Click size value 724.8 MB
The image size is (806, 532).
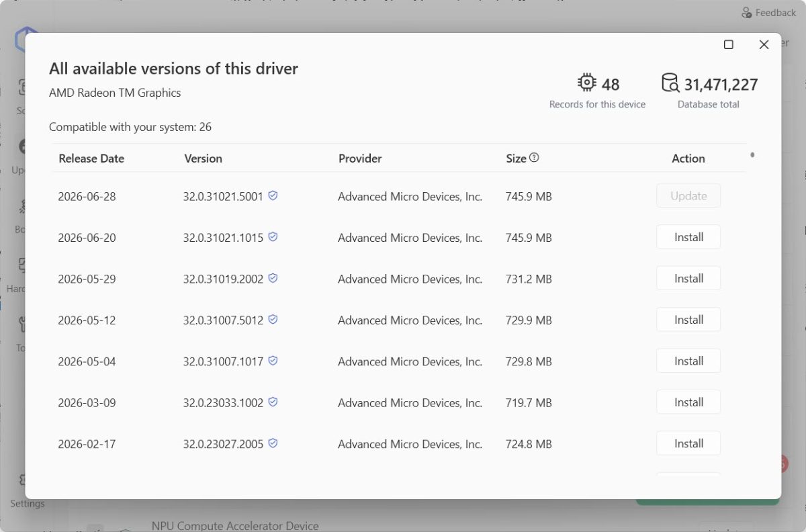point(529,444)
